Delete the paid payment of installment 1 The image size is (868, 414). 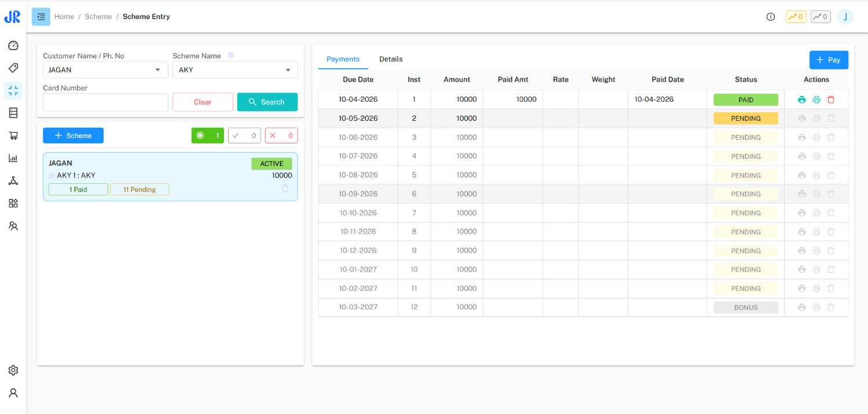pyautogui.click(x=831, y=99)
